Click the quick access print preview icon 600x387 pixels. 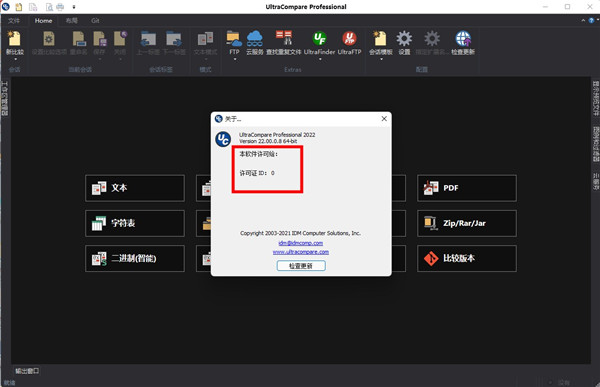[x=49, y=7]
